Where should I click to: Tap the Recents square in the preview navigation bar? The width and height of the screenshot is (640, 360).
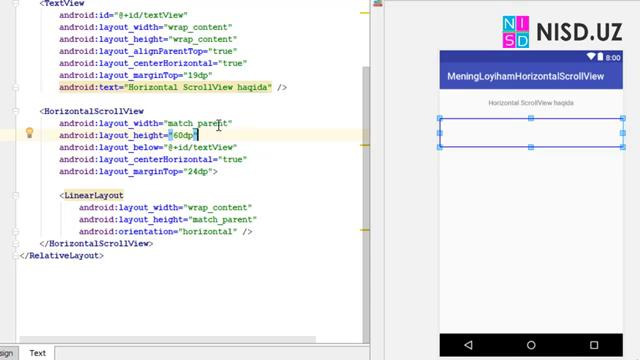coord(594,345)
